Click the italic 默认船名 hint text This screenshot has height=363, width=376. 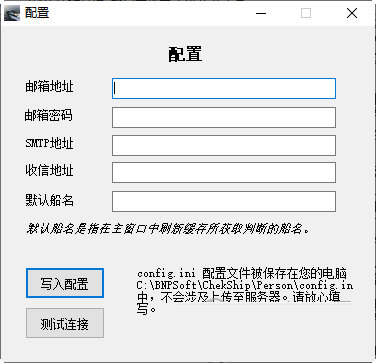tap(168, 229)
